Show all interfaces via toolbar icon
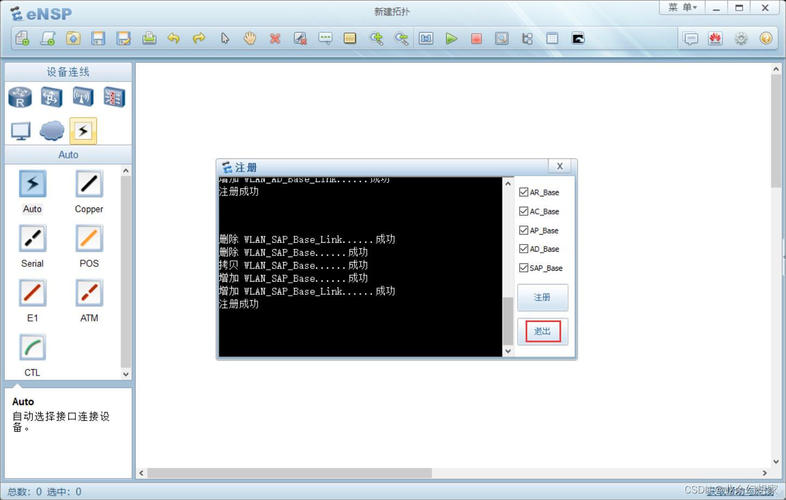 pyautogui.click(x=527, y=39)
